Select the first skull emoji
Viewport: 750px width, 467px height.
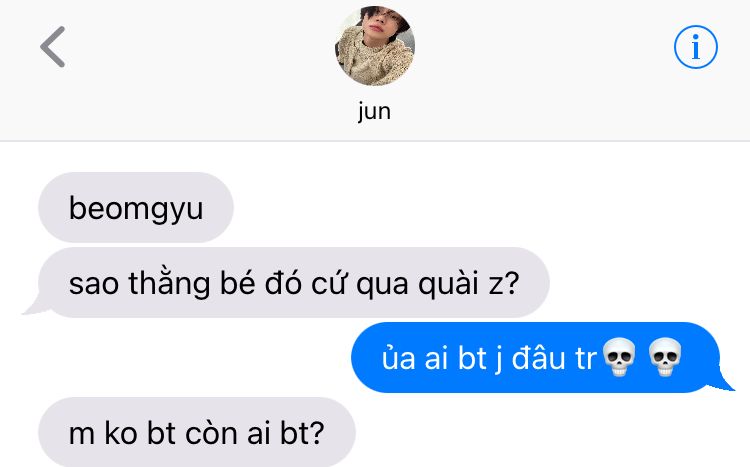(x=619, y=357)
